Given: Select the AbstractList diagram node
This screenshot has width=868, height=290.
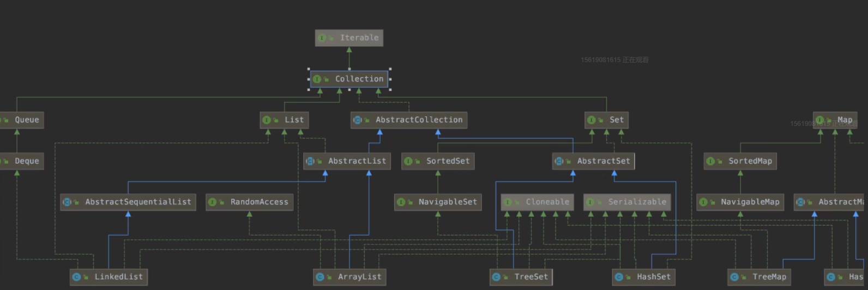Looking at the screenshot, I should 347,161.
